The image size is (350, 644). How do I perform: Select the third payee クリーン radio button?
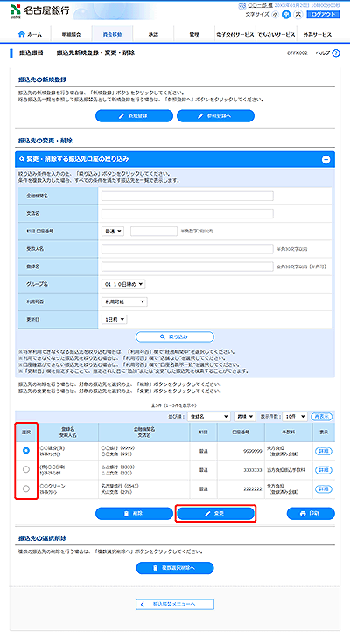(26, 488)
